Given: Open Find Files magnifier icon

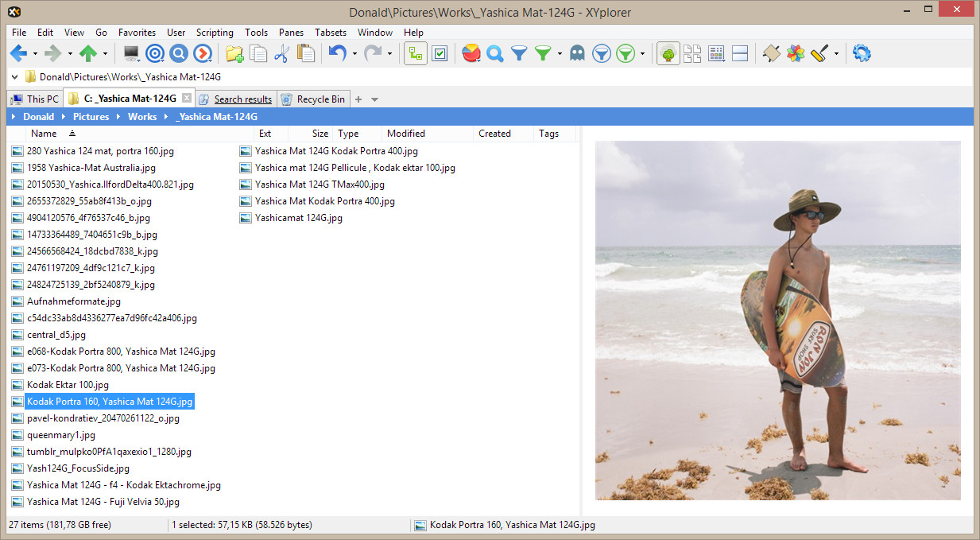Looking at the screenshot, I should tap(495, 53).
